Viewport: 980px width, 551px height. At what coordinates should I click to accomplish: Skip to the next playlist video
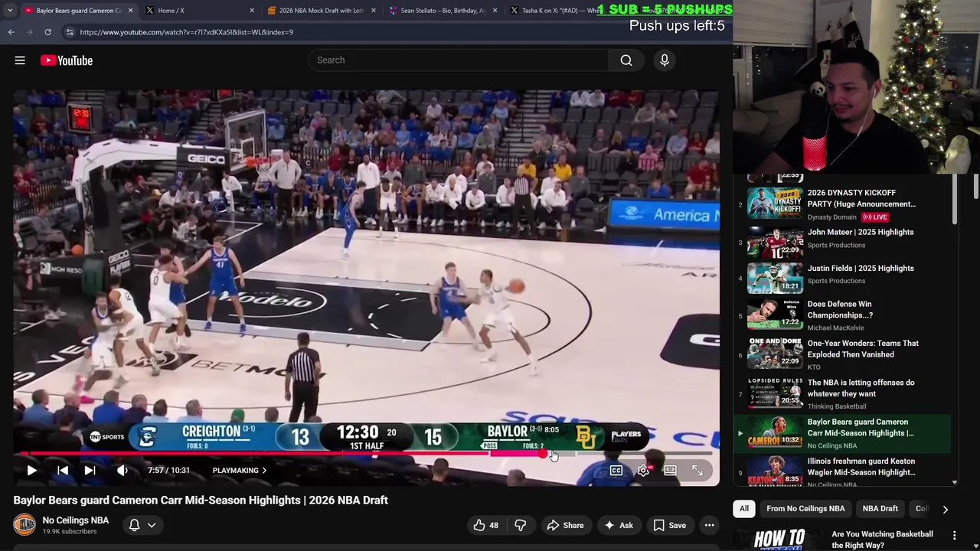pos(90,471)
